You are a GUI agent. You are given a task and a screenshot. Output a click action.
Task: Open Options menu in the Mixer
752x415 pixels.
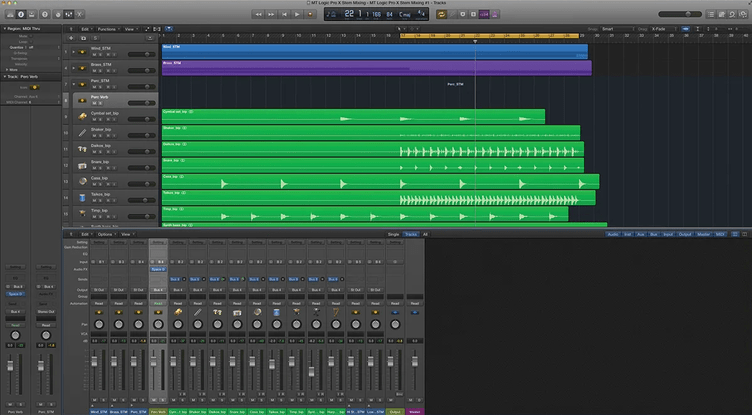coord(106,234)
